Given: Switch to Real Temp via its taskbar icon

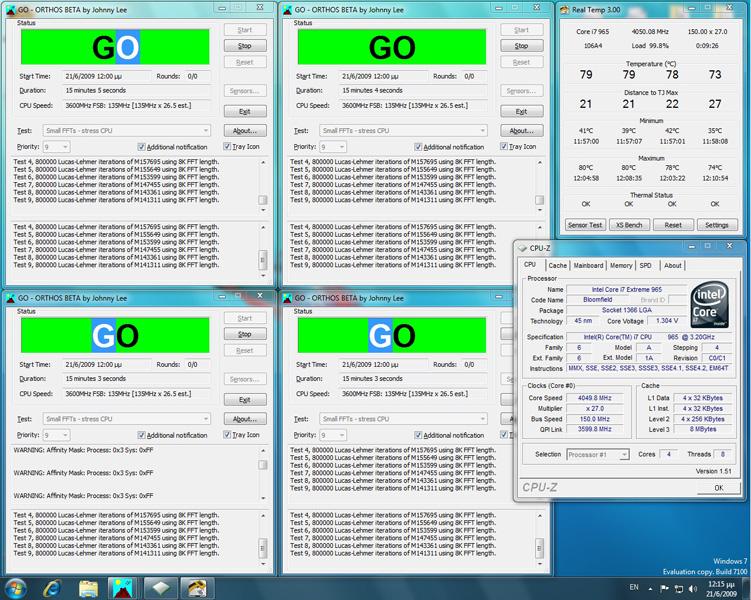Looking at the screenshot, I should point(196,589).
